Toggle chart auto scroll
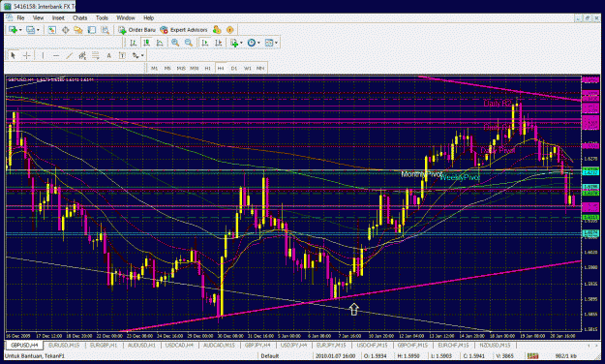 [x=205, y=43]
